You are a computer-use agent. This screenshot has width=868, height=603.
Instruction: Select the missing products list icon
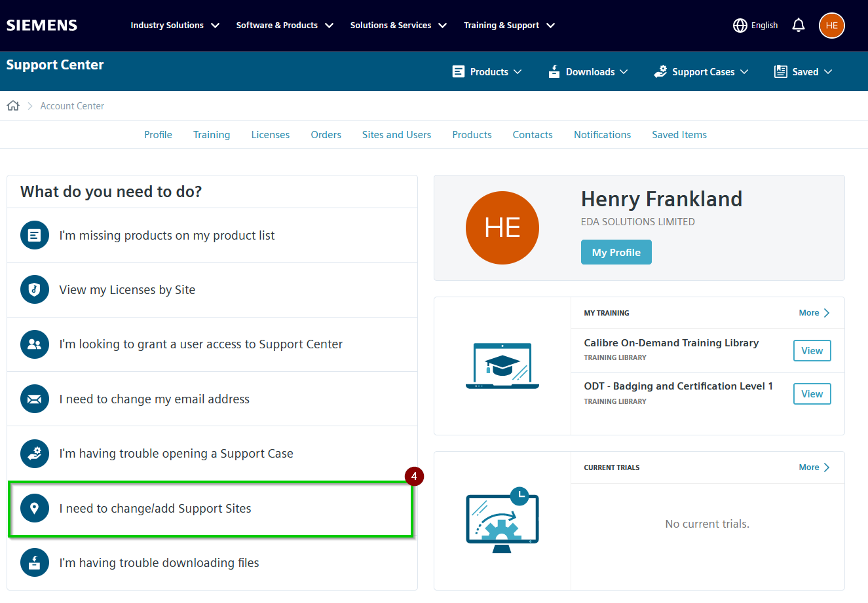pyautogui.click(x=35, y=235)
